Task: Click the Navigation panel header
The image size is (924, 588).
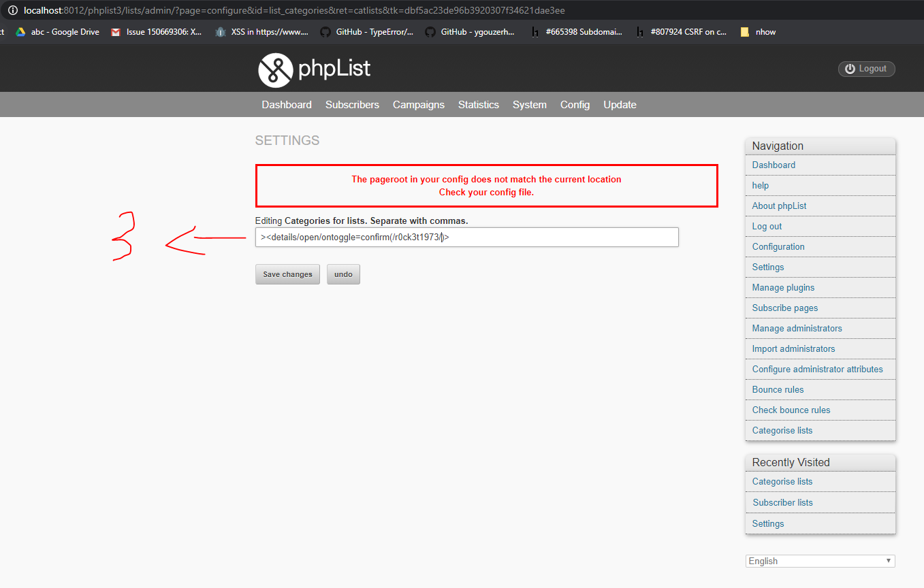Action: (x=821, y=146)
